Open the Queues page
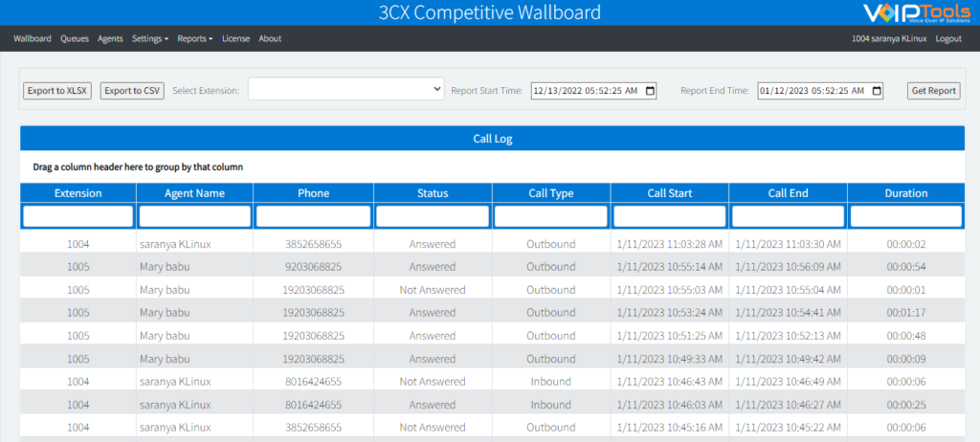The height and width of the screenshot is (442, 980). [x=75, y=39]
